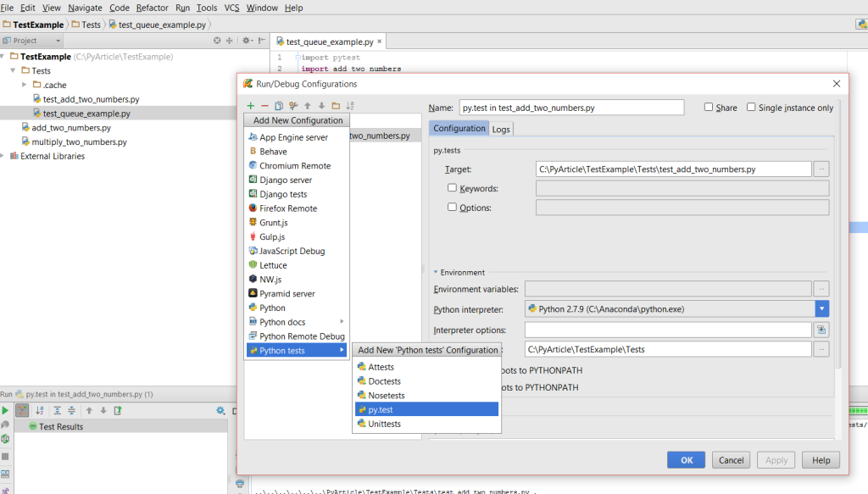Click the Copy Configuration icon in dialog toolbar

click(x=279, y=106)
